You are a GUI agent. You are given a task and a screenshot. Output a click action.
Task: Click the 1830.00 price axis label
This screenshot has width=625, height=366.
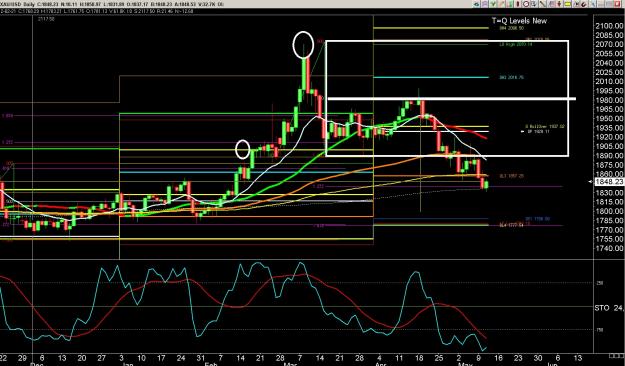(609, 193)
